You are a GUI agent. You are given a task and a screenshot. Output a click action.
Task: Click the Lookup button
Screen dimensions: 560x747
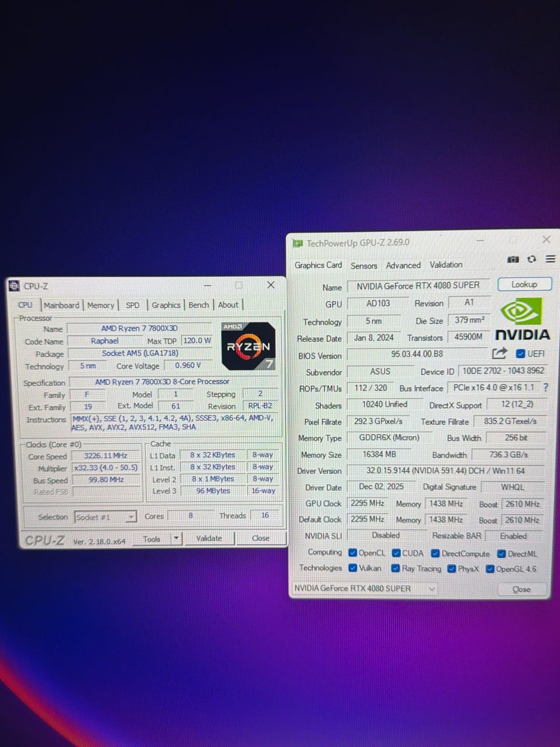(524, 285)
